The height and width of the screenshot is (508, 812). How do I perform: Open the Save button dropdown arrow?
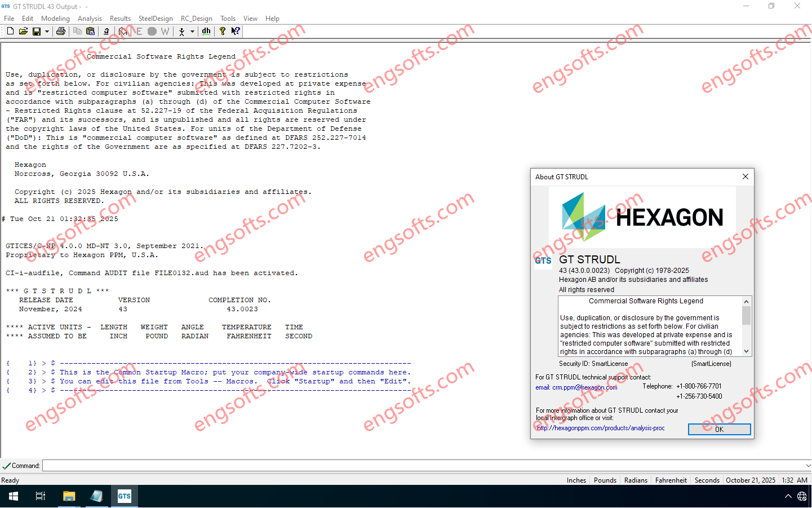47,31
